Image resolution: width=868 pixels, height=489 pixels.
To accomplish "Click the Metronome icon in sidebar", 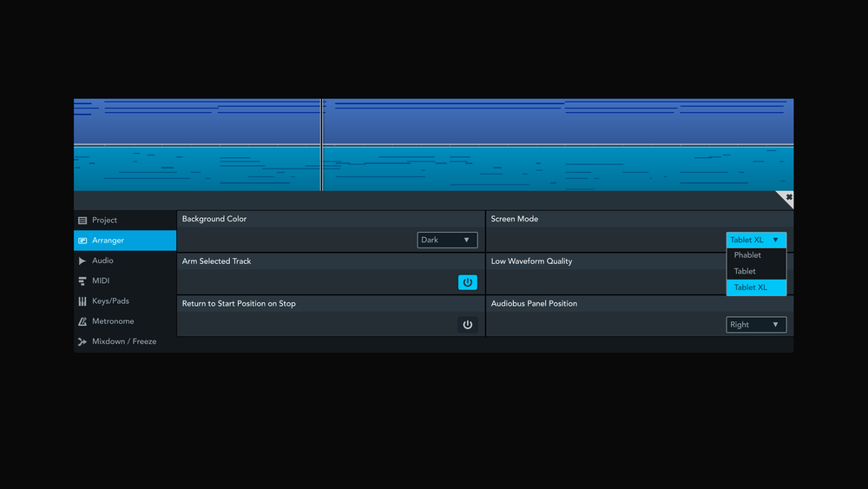I will click(x=82, y=321).
